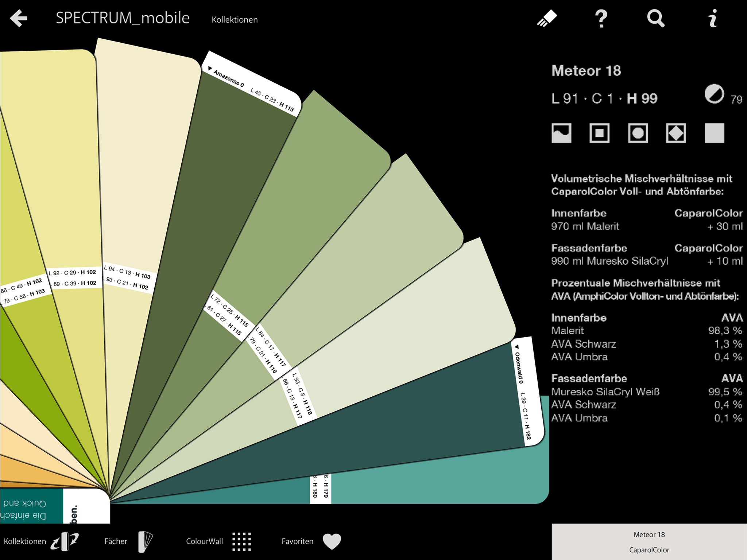The image size is (747, 560).
Task: Choose the landscape image preview icon
Action: point(561,133)
